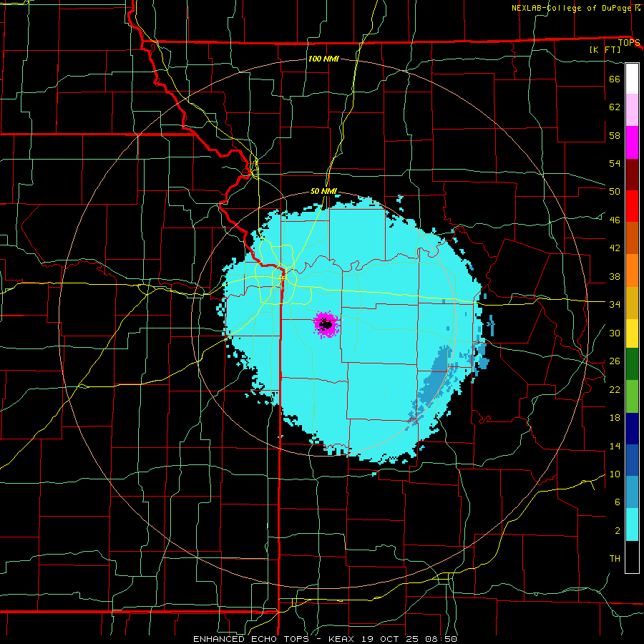Select the bright orange legend swatch

632,270
